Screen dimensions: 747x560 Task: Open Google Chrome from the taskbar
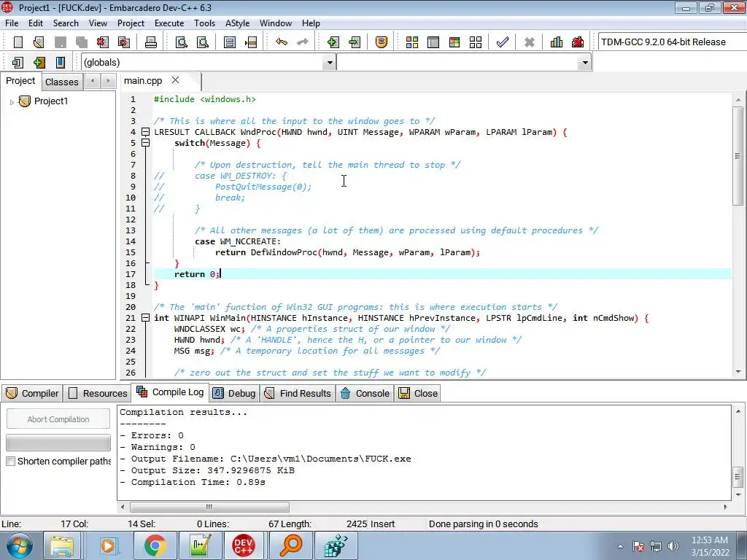point(155,545)
